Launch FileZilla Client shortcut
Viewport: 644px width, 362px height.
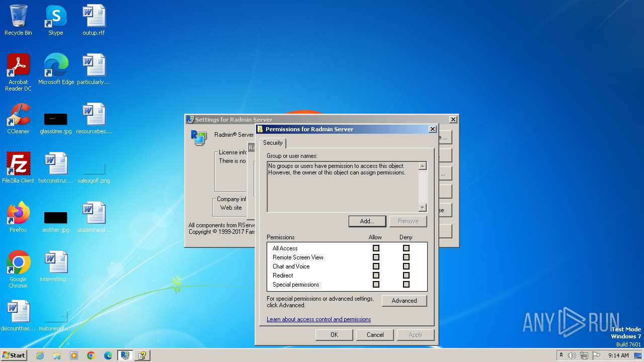(x=18, y=167)
